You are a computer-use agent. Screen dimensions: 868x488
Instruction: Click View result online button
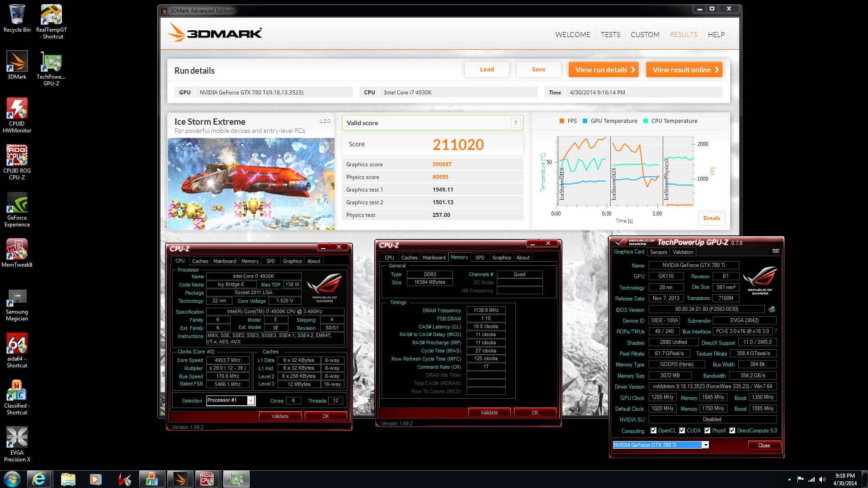[x=684, y=70]
